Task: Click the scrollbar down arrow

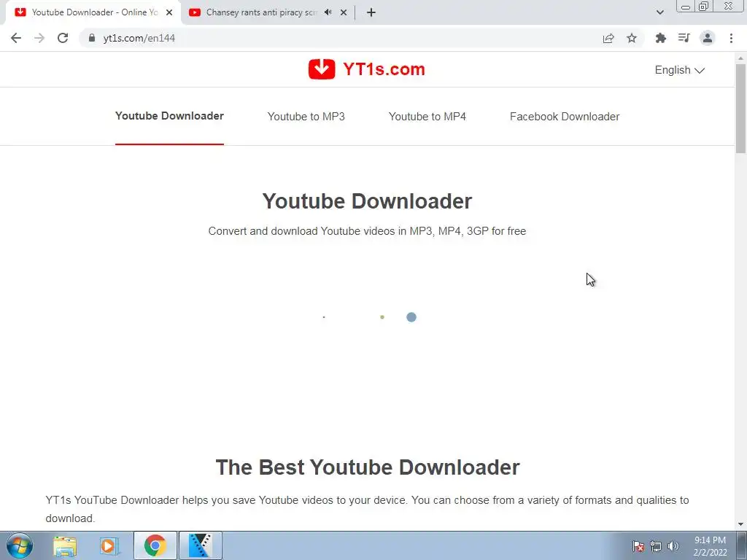Action: pyautogui.click(x=740, y=524)
